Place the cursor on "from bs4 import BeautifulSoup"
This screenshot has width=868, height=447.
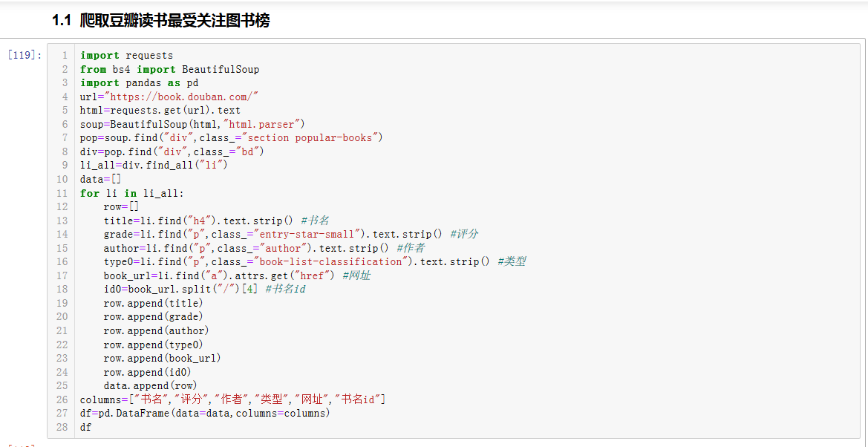tap(169, 69)
